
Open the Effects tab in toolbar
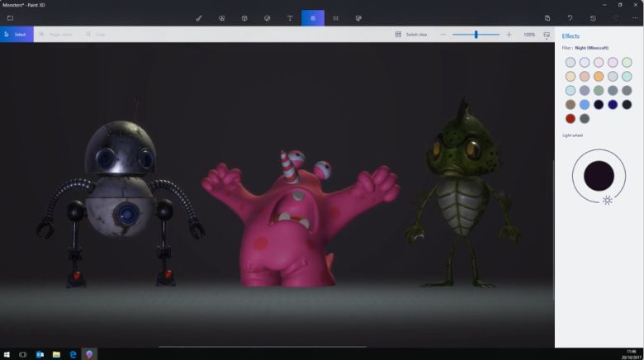pos(313,17)
